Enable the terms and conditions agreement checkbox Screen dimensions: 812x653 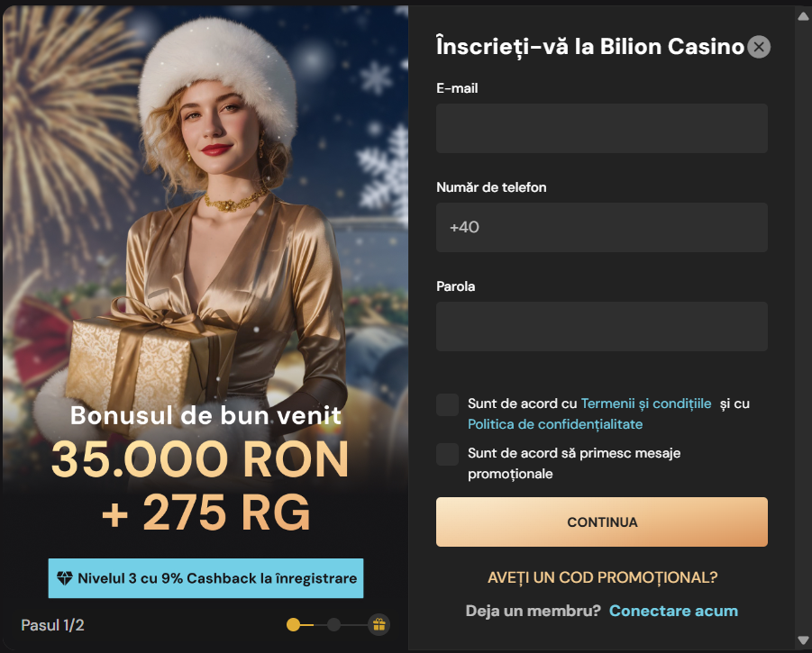(x=447, y=404)
